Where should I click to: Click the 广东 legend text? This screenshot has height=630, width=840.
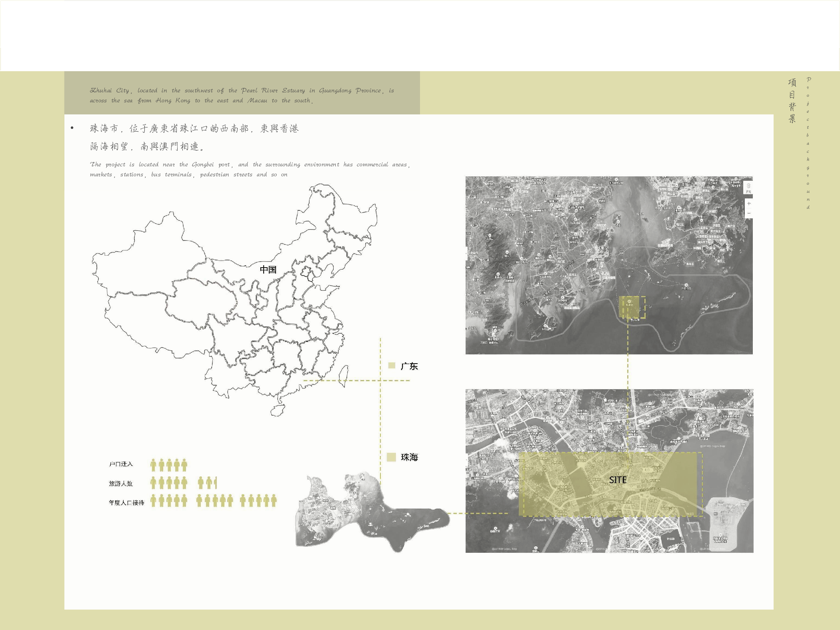409,366
